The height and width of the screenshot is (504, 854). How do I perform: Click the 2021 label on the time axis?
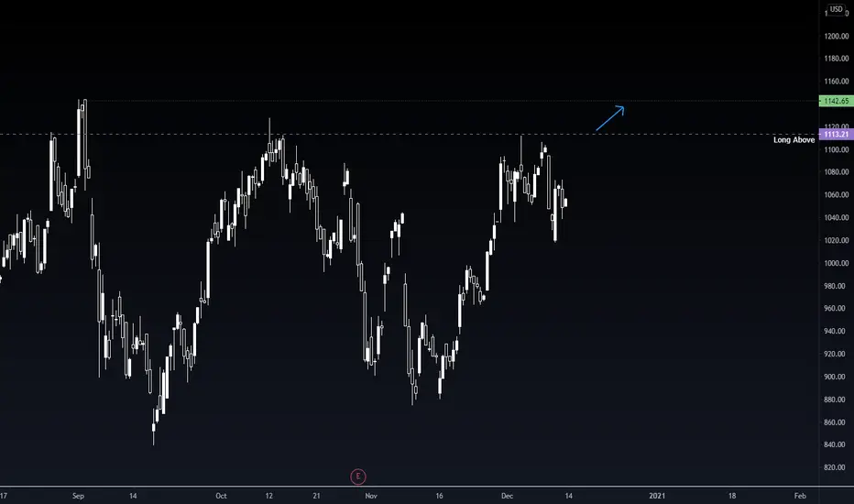657,496
